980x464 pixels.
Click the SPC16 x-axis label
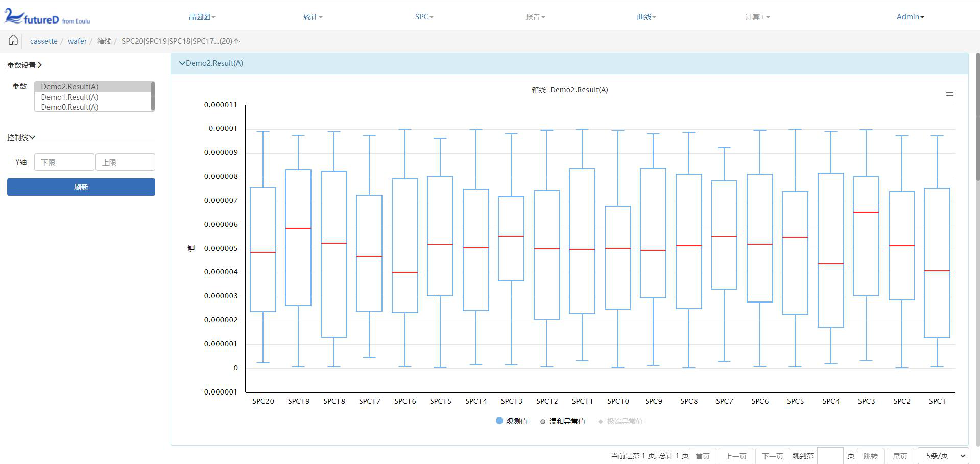click(x=405, y=401)
